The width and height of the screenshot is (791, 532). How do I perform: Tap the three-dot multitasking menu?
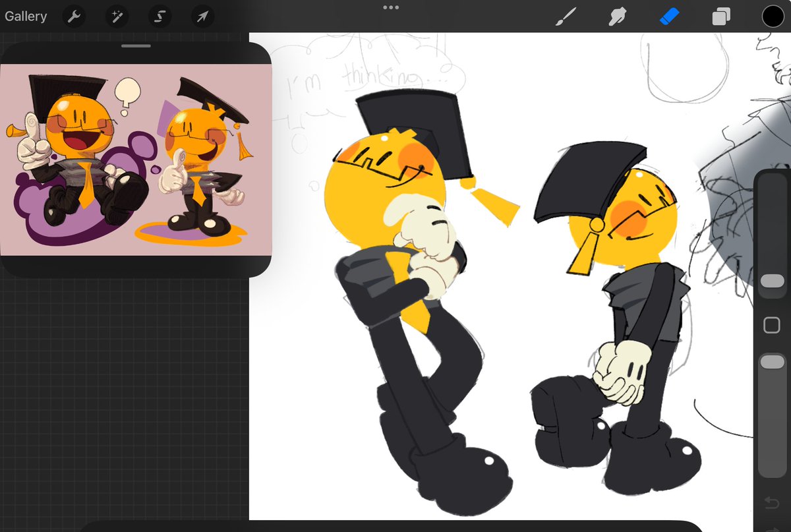[391, 7]
